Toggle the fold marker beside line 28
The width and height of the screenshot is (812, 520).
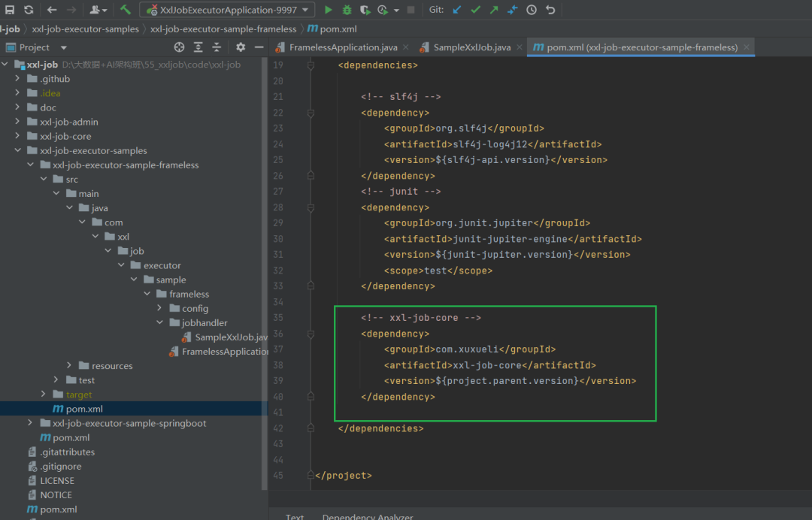click(310, 207)
